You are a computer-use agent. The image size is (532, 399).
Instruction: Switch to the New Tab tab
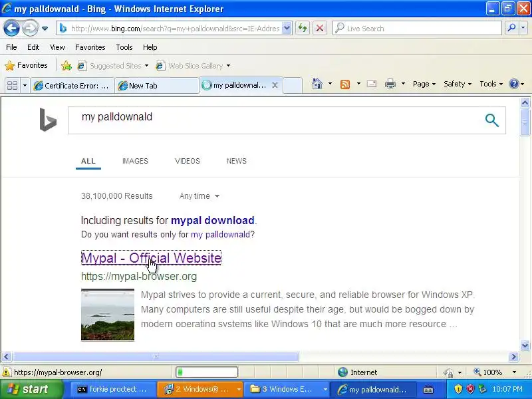pyautogui.click(x=157, y=86)
